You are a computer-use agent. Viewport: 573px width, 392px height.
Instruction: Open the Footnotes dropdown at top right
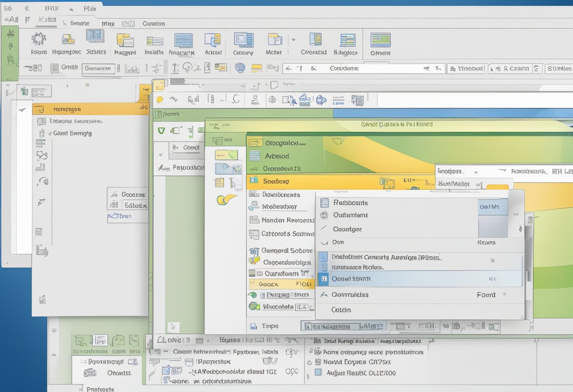point(476,171)
